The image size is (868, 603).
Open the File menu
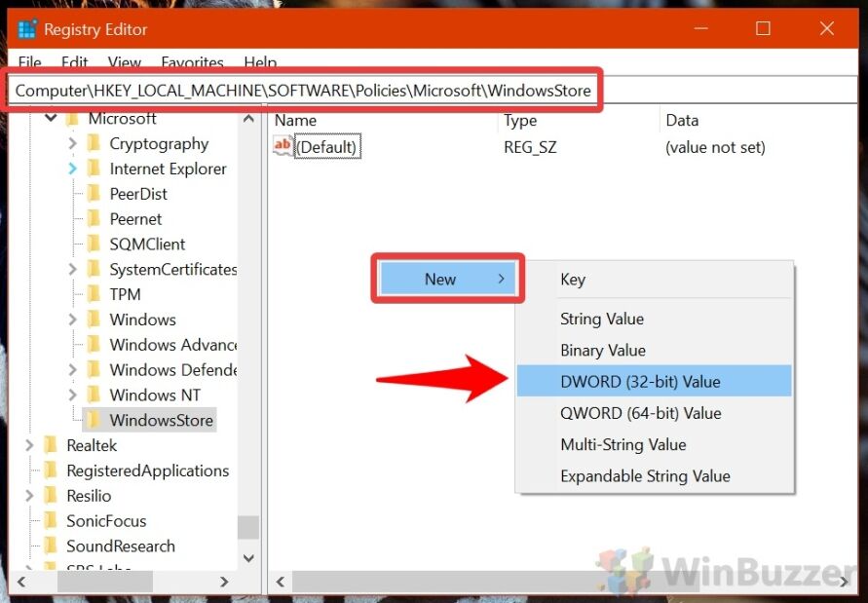pyautogui.click(x=30, y=61)
